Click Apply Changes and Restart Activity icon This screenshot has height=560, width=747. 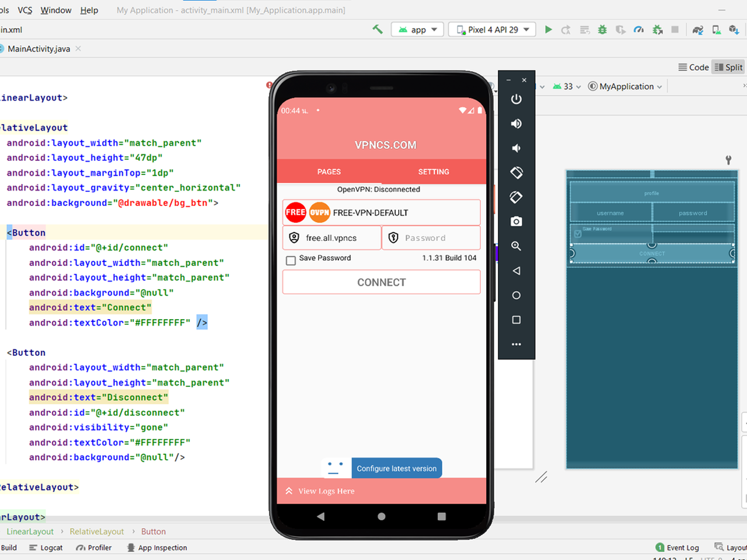click(566, 30)
